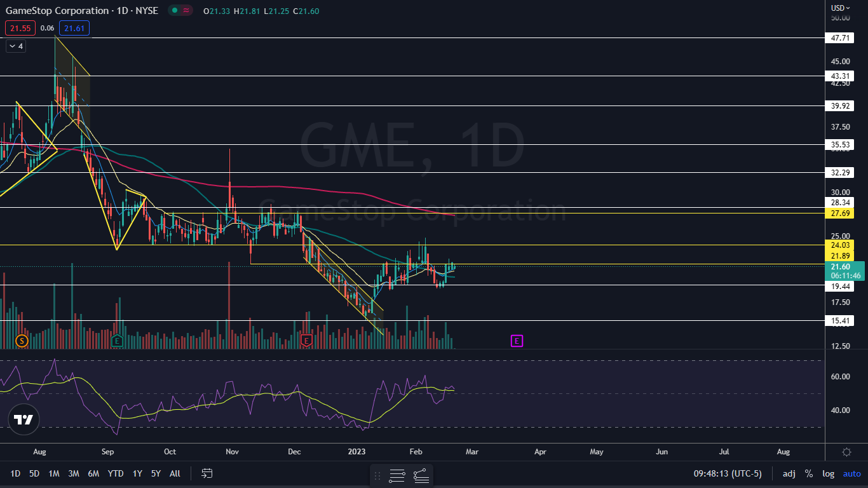The width and height of the screenshot is (868, 488).
Task: Select the 1Y time range
Action: [137, 473]
